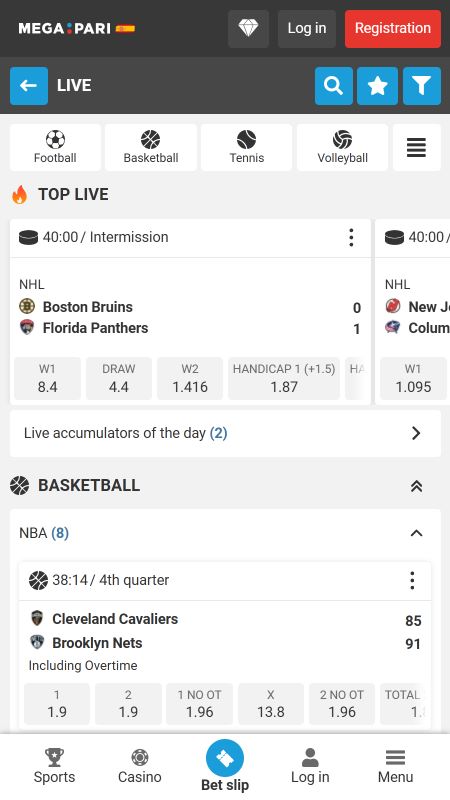Collapse the Basketball section

(x=416, y=486)
